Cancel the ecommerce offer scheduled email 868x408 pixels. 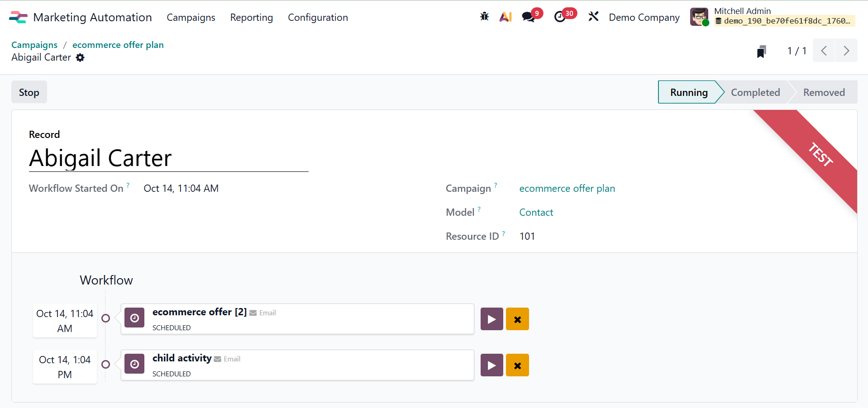point(517,319)
